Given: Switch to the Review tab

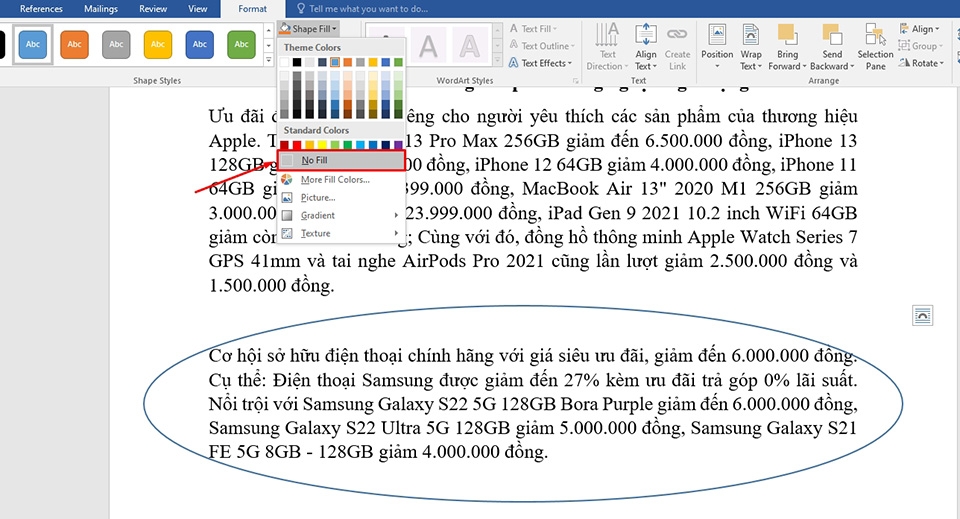Looking at the screenshot, I should click(152, 9).
